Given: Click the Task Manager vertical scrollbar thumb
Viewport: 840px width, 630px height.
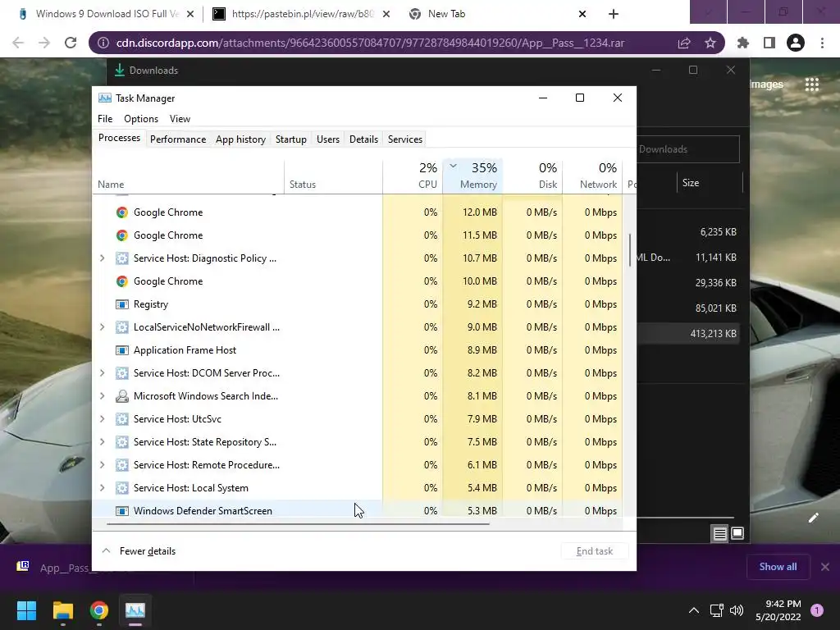Looking at the screenshot, I should [x=629, y=249].
